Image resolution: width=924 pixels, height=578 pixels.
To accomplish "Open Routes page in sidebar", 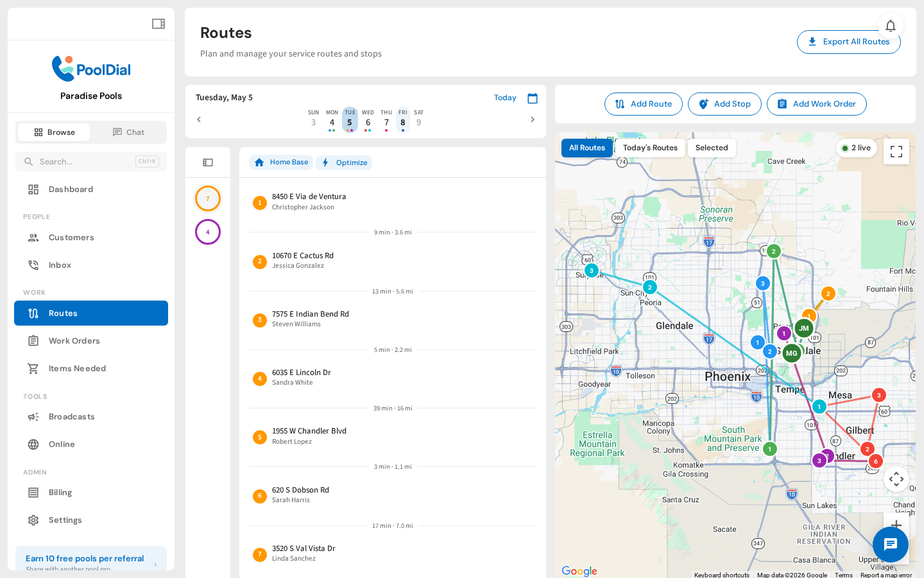I will coord(91,313).
